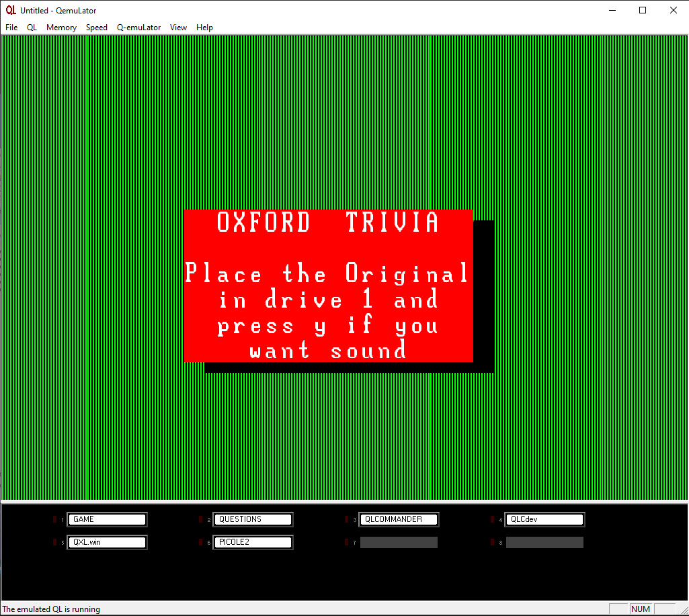Viewport: 689px width, 616px height.
Task: Click the drive 4 activity LED
Action: [493, 519]
